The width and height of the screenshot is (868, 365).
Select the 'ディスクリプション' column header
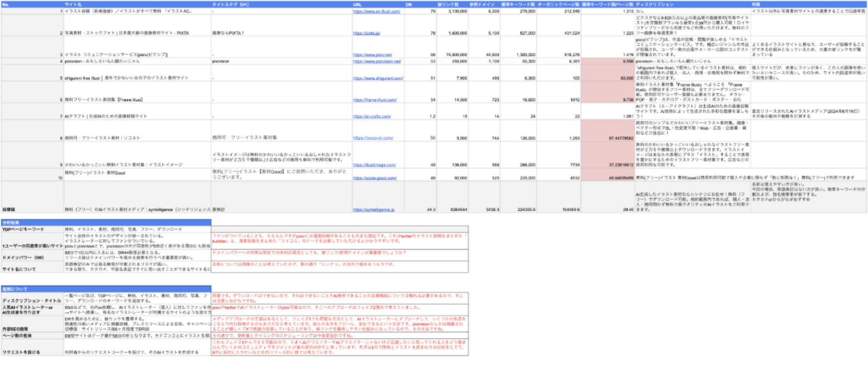click(693, 4)
